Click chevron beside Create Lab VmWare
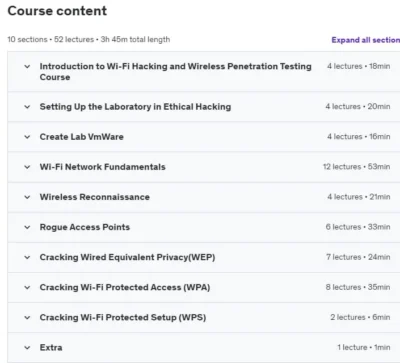 coord(27,137)
